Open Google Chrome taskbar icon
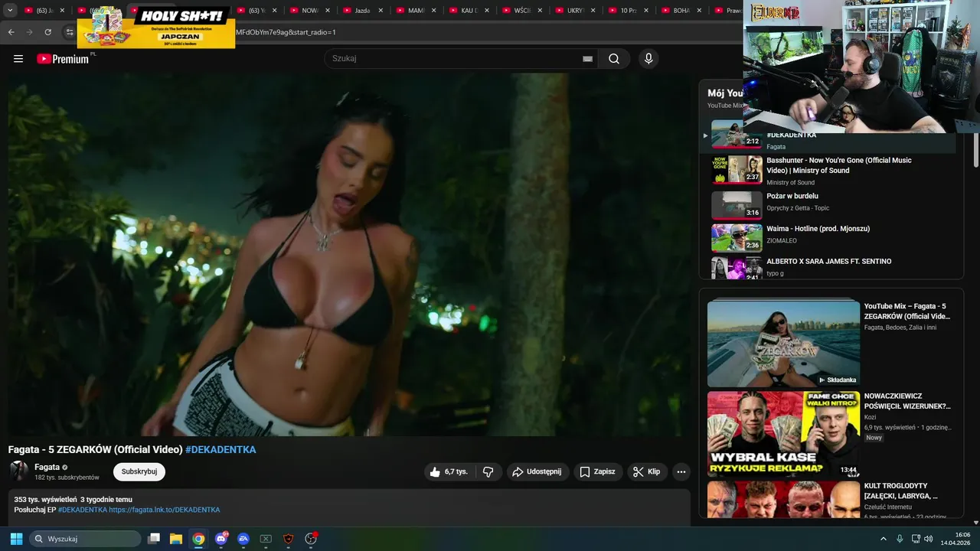This screenshot has height=551, width=980. 198,539
